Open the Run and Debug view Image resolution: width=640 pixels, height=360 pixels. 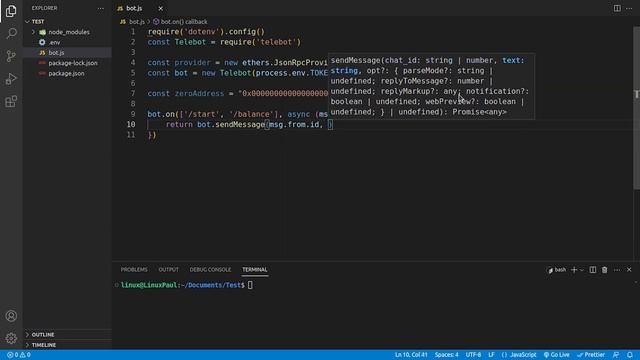click(x=11, y=79)
